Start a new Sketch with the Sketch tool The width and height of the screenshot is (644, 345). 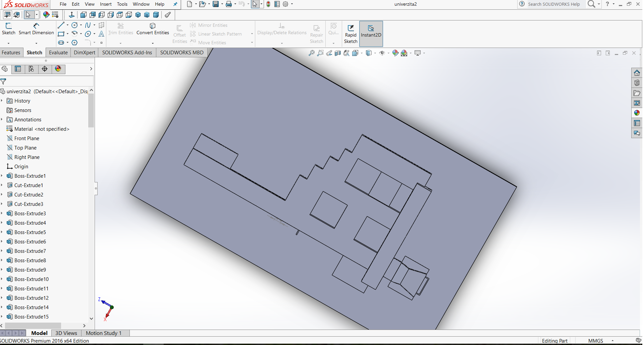8,29
